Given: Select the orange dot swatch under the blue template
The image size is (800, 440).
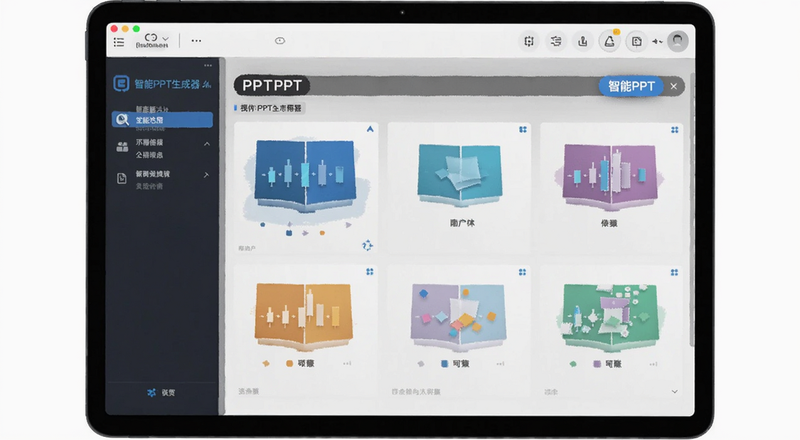Looking at the screenshot, I should click(322, 233).
